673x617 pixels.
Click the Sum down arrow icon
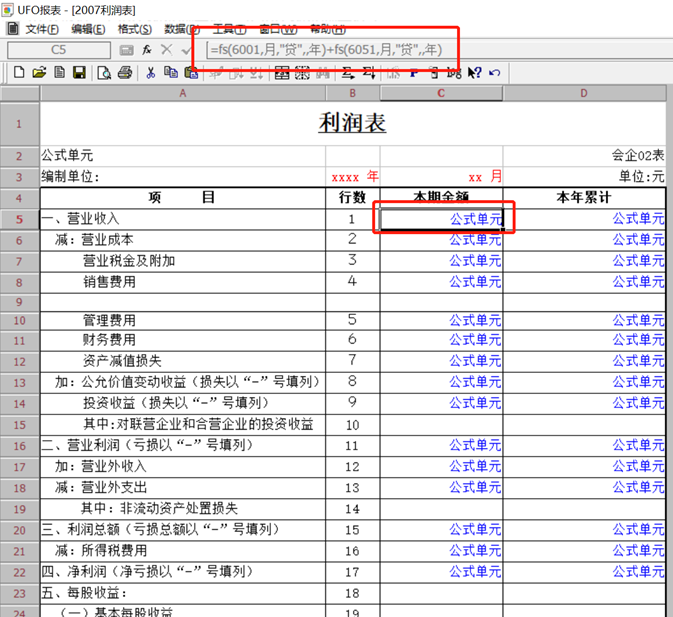[369, 73]
